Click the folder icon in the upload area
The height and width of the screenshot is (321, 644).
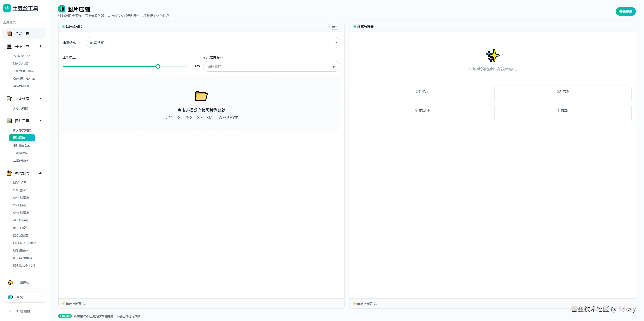(x=201, y=96)
